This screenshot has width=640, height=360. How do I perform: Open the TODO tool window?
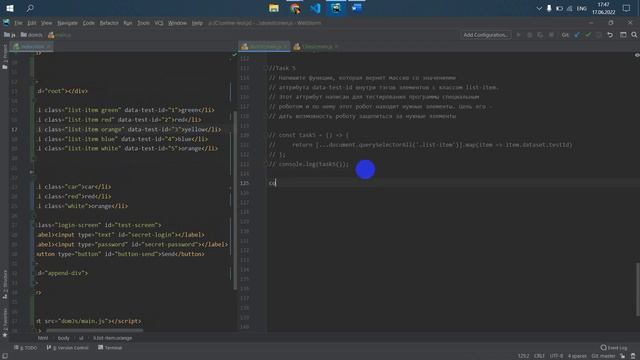[x=25, y=348]
